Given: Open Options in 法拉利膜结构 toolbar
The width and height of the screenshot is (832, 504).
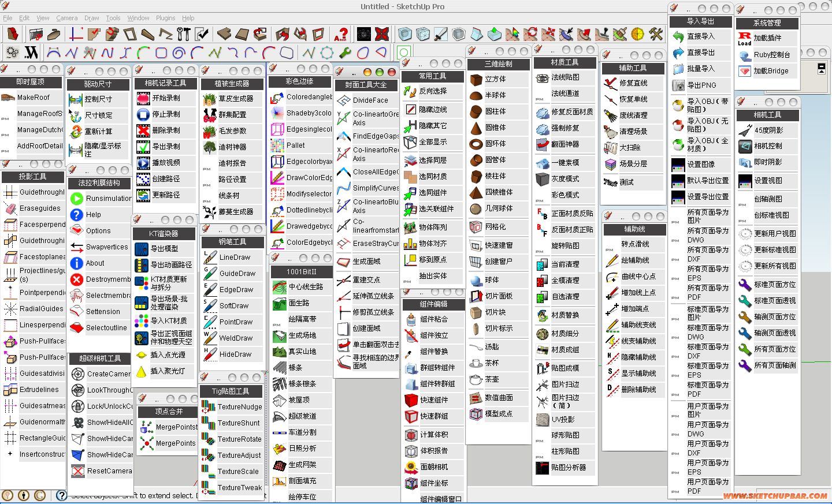Looking at the screenshot, I should coord(77,231).
